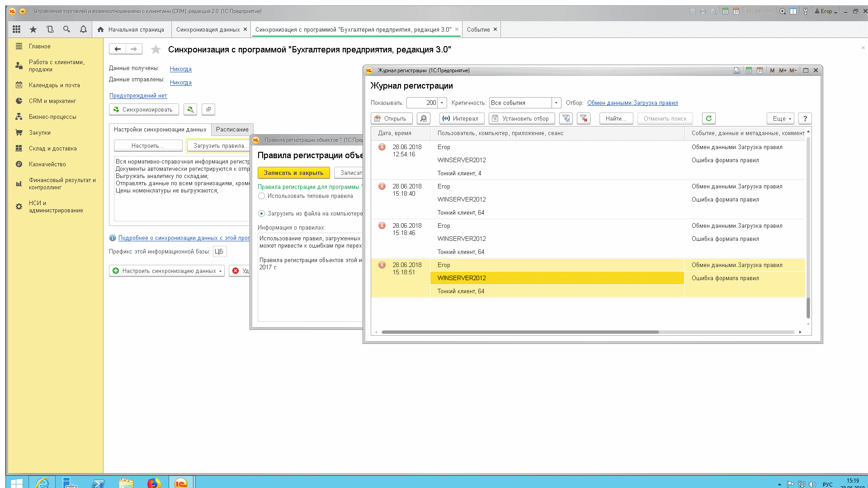Open journal help question mark button

pyautogui.click(x=805, y=118)
